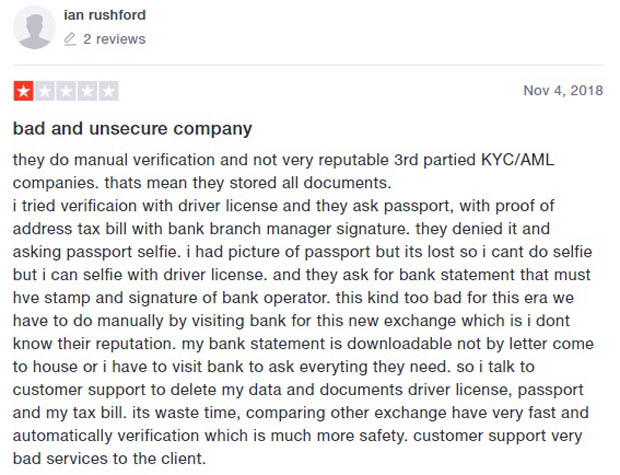Screen dimensions: 620x475
Task: Click the pencil icon beside review count
Action: click(x=70, y=40)
